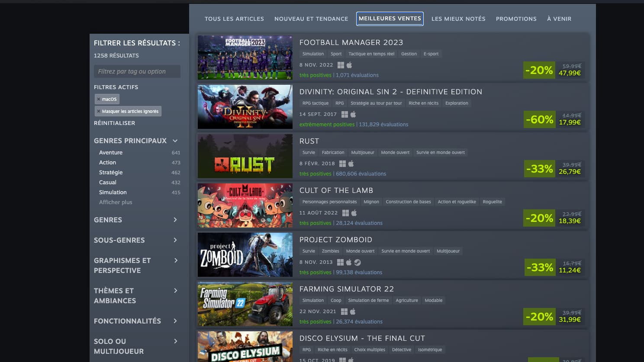This screenshot has width=644, height=362.
Task: Open Cult of the Lamb thumbnail
Action: [245, 205]
